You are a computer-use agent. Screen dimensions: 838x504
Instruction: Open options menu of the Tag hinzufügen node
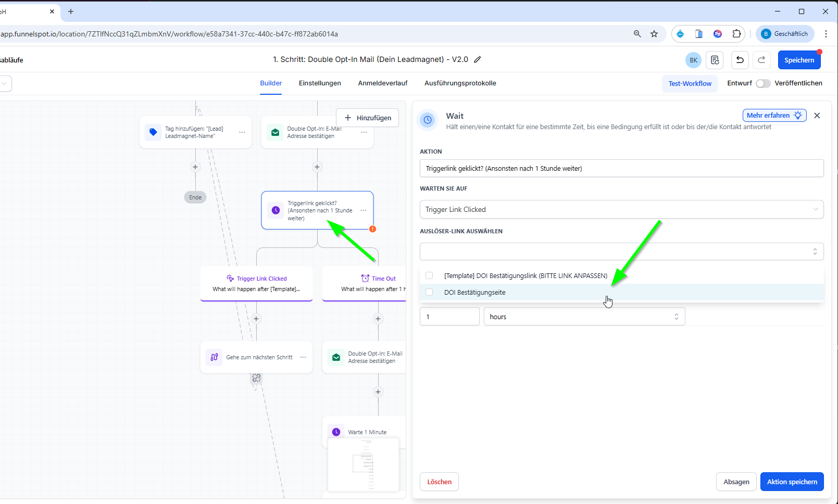242,132
